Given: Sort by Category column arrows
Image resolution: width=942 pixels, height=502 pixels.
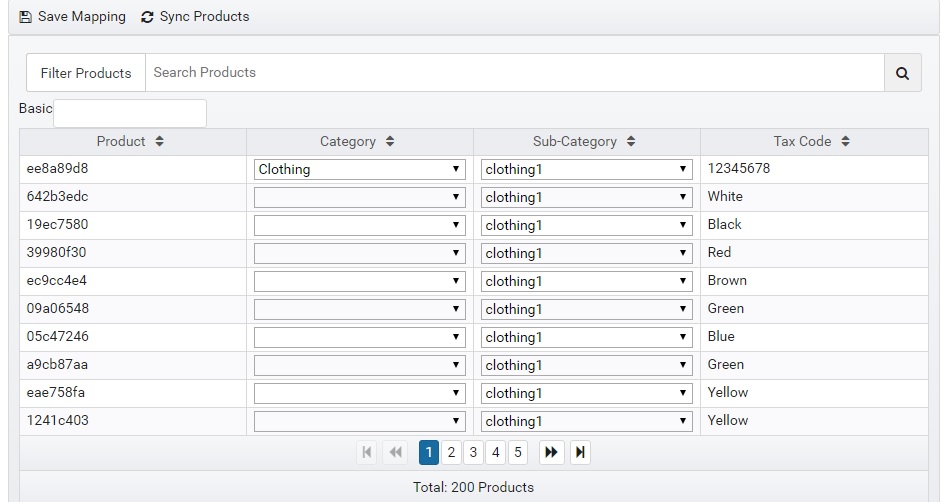Looking at the screenshot, I should tap(390, 142).
